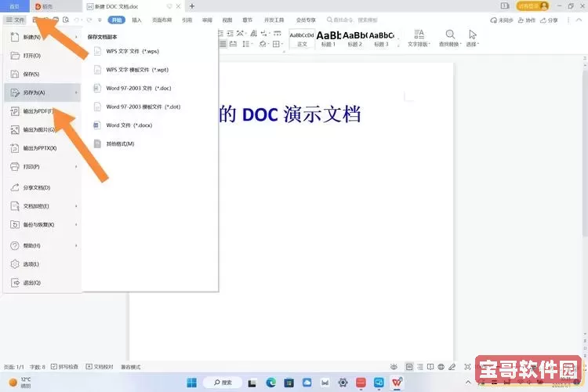This screenshot has height=392, width=588.
Task: Choose 打印(P) in the file menu
Action: coord(42,166)
